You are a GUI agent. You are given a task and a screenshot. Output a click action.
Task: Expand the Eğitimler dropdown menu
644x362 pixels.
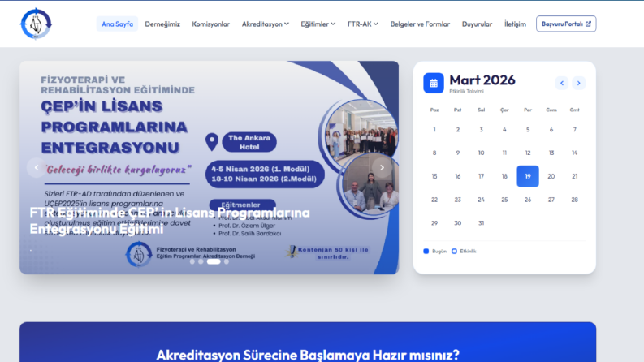[x=318, y=24]
